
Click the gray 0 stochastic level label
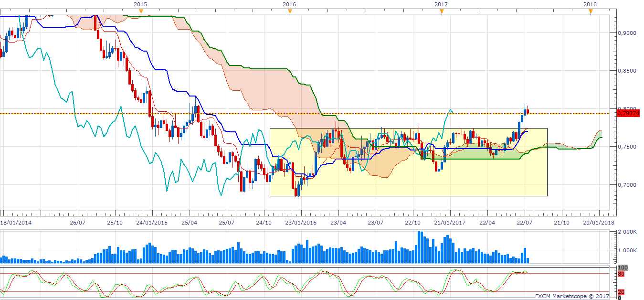click(620, 298)
